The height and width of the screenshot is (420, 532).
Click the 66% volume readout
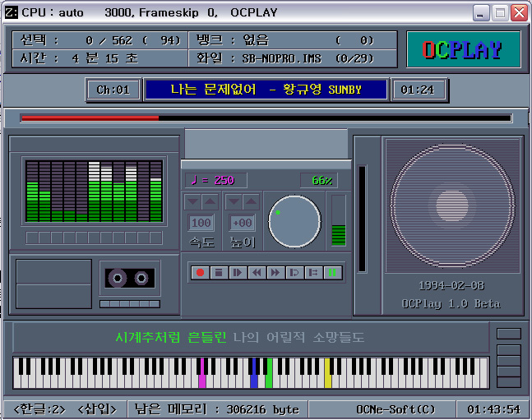[319, 180]
